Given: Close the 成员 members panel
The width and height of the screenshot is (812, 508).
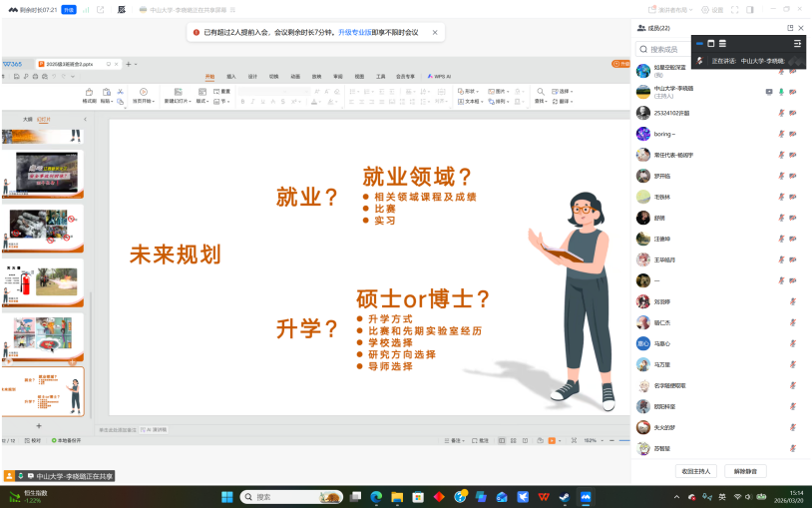Looking at the screenshot, I should pyautogui.click(x=801, y=28).
